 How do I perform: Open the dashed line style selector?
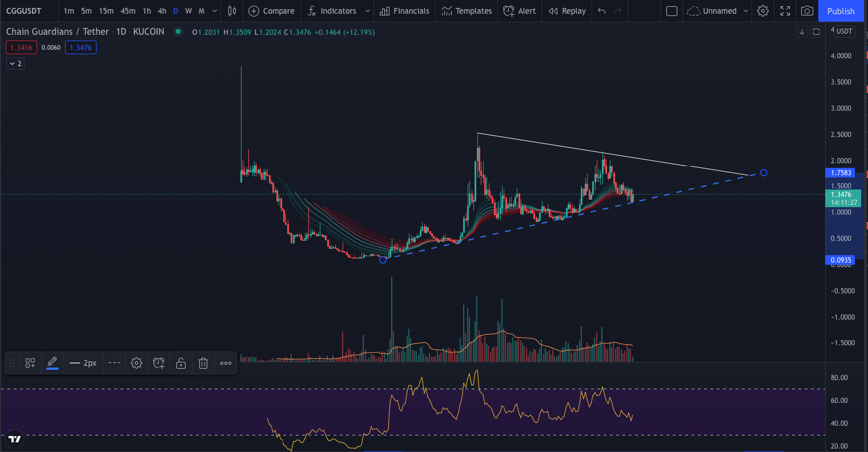114,363
